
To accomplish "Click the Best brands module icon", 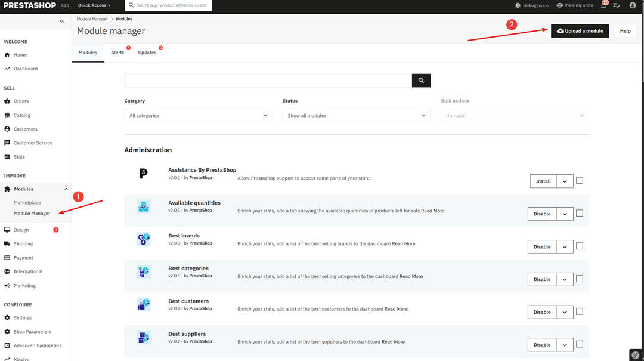I will (x=143, y=239).
